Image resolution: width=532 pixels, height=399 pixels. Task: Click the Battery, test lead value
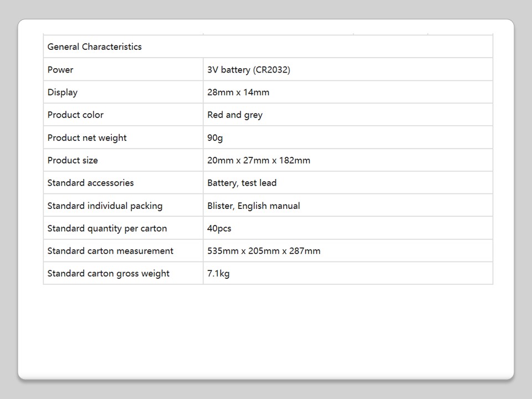click(242, 183)
